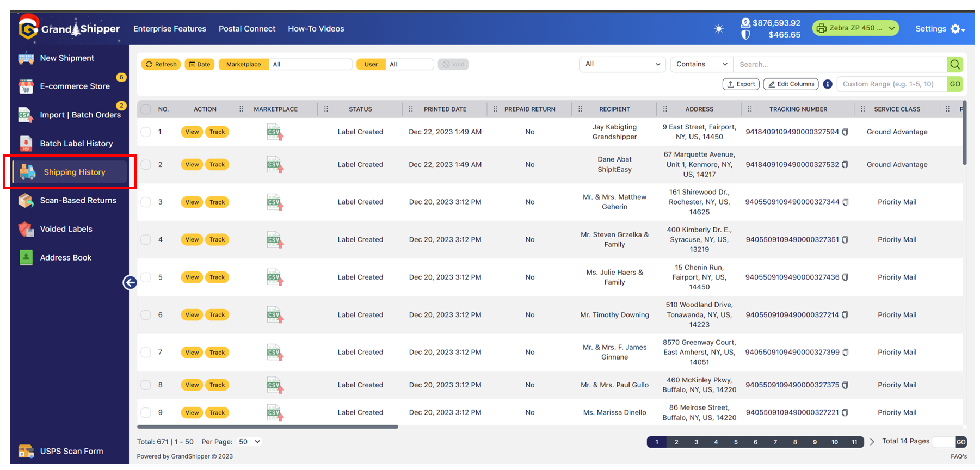
Task: Click the blue info icon beside Edit Columns
Action: (x=828, y=84)
